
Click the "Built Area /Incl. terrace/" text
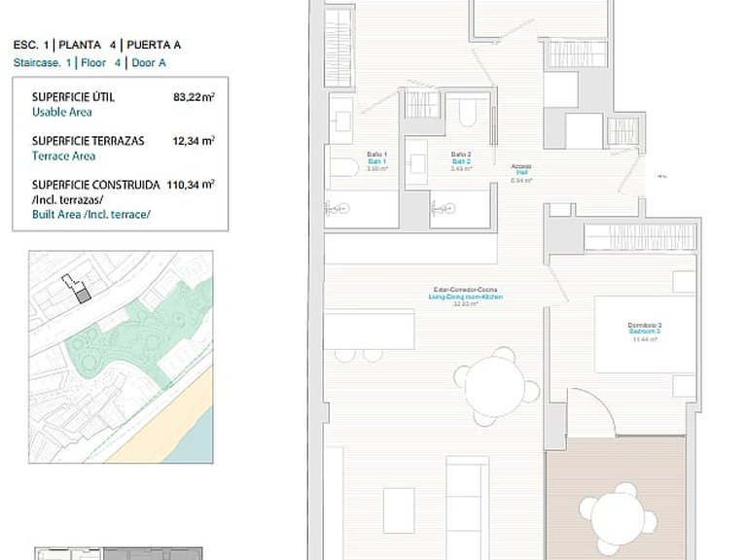click(91, 214)
